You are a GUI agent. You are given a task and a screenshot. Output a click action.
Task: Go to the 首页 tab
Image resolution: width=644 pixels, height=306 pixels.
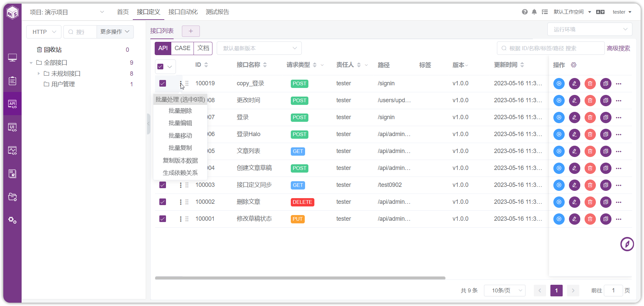123,12
